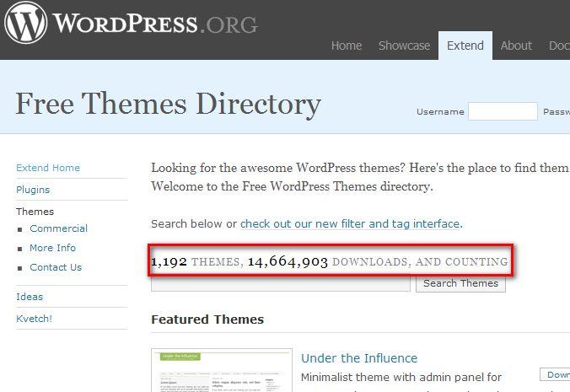This screenshot has width=570, height=392.
Task: Click the WordPress.org site title
Action: pyautogui.click(x=155, y=24)
